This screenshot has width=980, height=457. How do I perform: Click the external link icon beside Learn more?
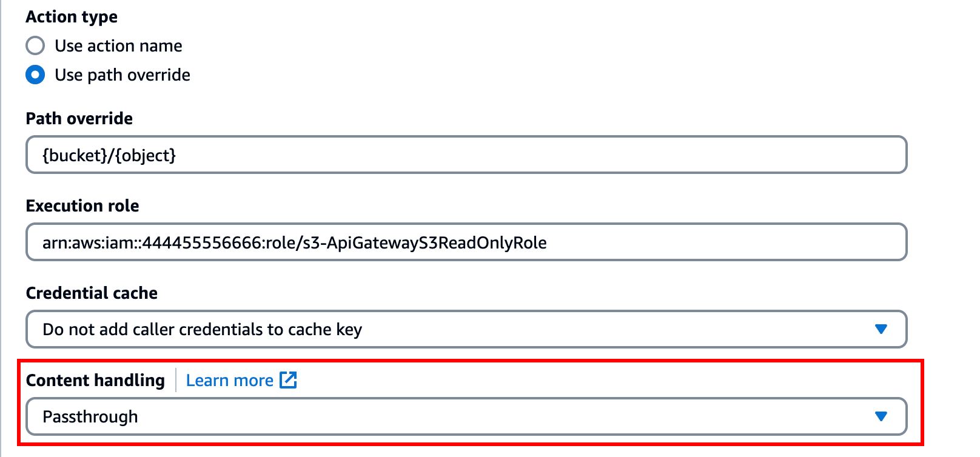[289, 380]
